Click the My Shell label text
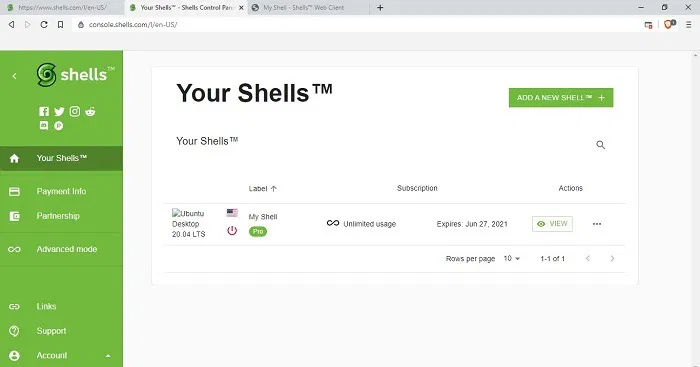Viewport: 700px width, 367px height. point(263,217)
